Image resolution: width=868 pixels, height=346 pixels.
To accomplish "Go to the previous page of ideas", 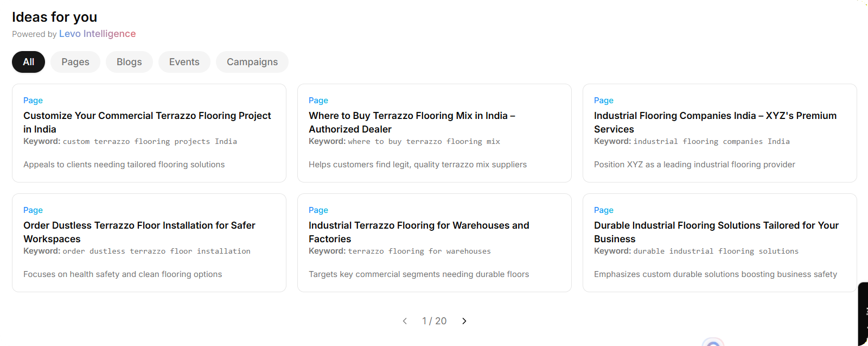I will click(x=405, y=321).
